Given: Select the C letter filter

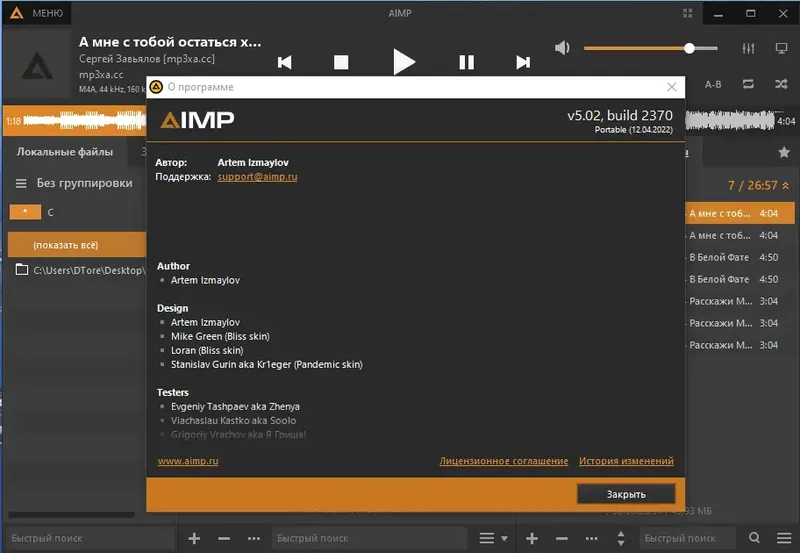Looking at the screenshot, I should (51, 212).
